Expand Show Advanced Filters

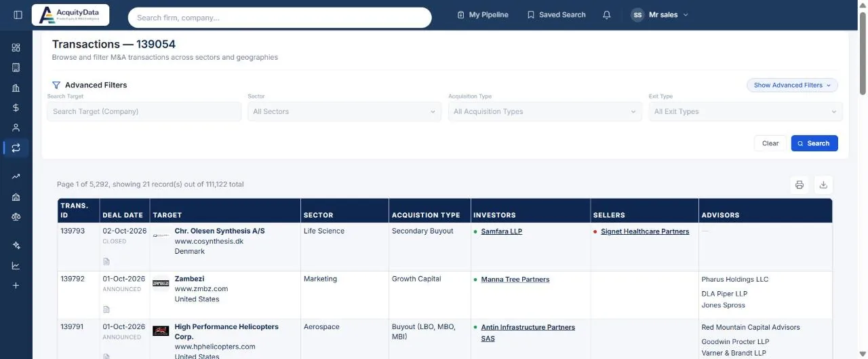coord(792,86)
